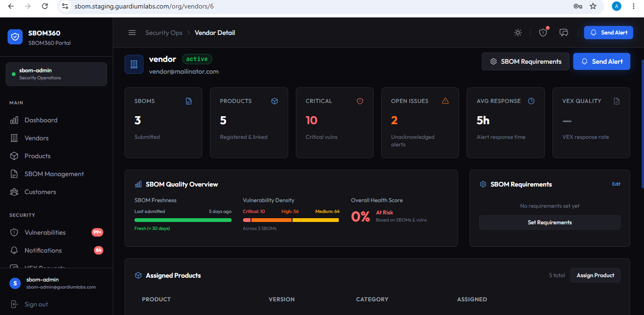Toggle the light theme sun icon
Viewport: 644px width, 315px height.
pyautogui.click(x=518, y=33)
